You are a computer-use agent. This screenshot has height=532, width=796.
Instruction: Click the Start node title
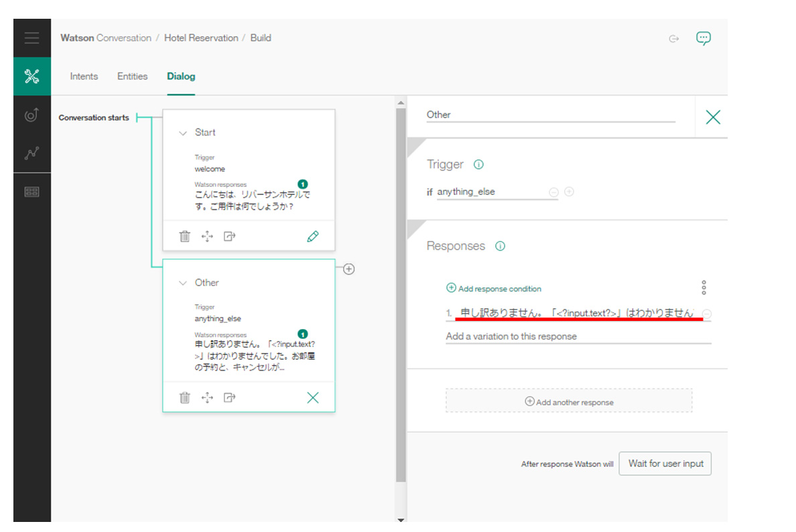click(x=205, y=133)
